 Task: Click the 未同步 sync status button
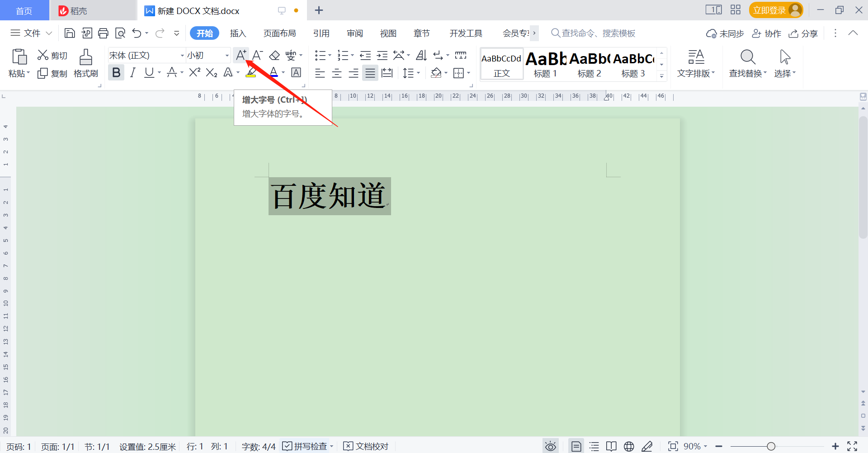(725, 33)
